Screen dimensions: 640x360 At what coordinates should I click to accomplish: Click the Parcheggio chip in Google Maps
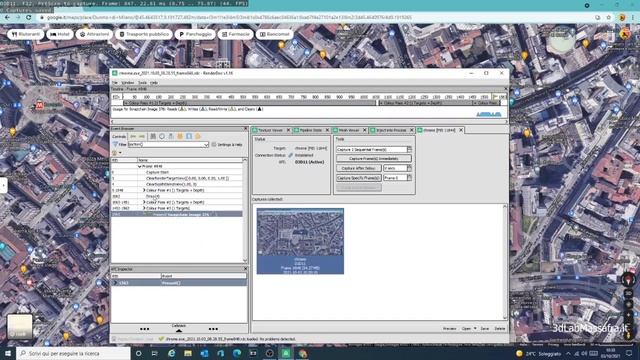coord(196,34)
